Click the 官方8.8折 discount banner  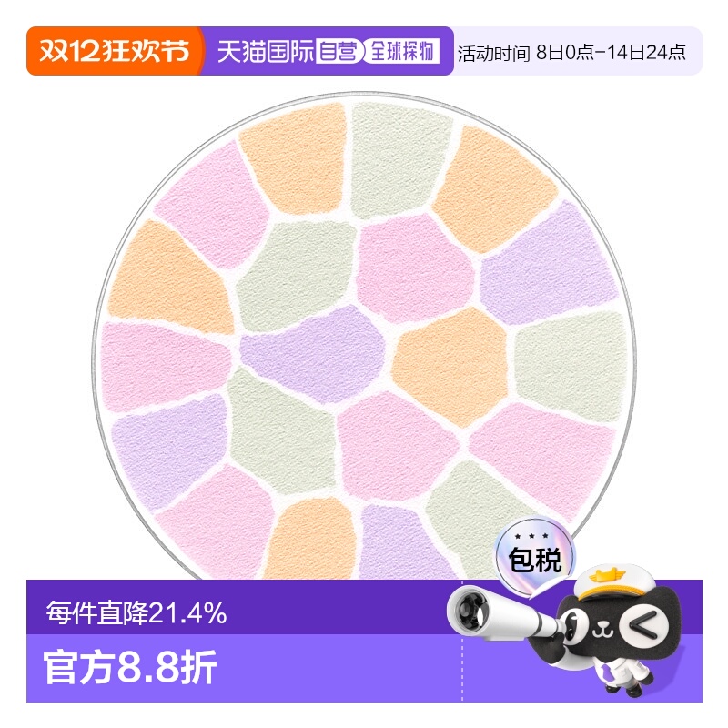coord(131,669)
